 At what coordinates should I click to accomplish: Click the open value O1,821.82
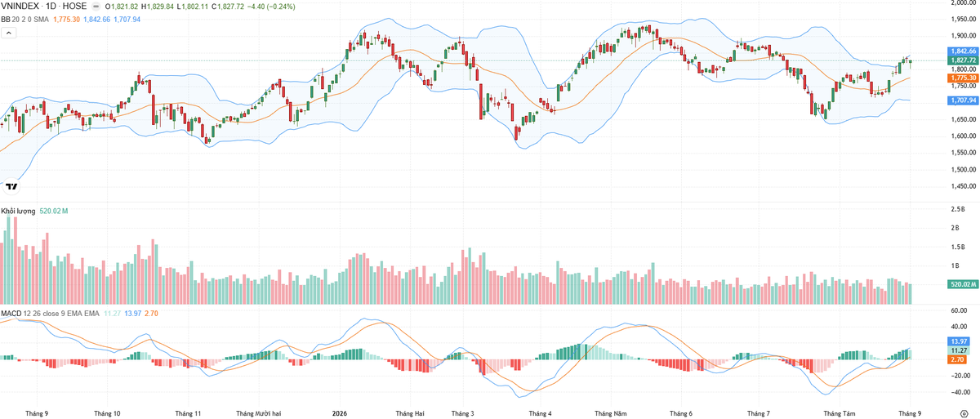pos(122,7)
